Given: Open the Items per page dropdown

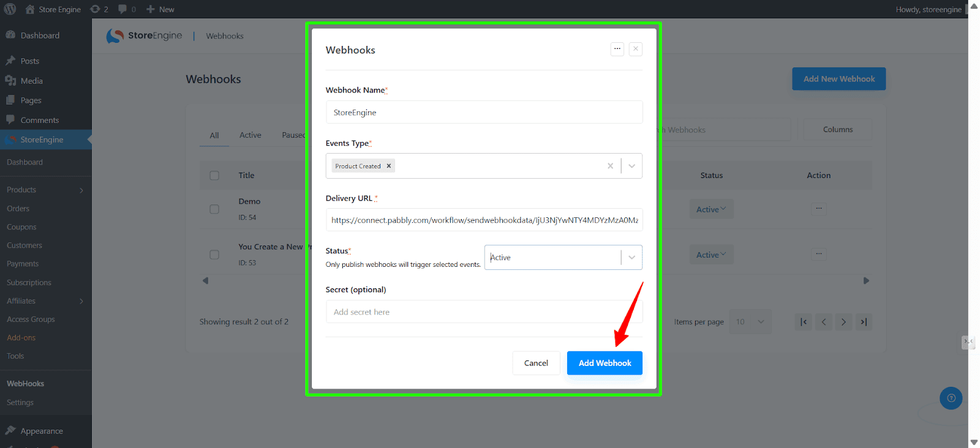Looking at the screenshot, I should pos(750,322).
